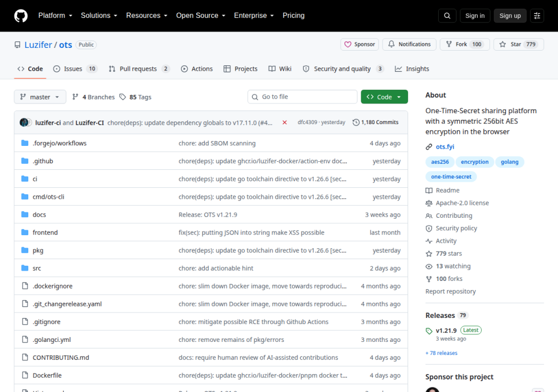
Task: Click the book icon beside Readme
Action: coord(429,191)
